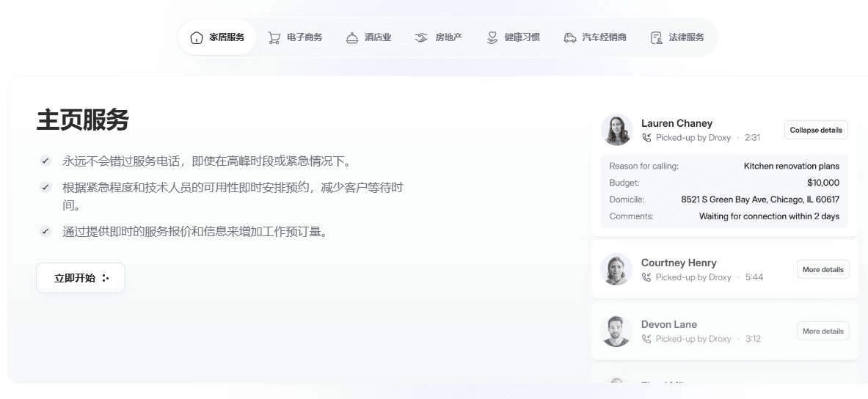Select the 家居服务 tab
Screen dimensions: 868x399
(x=217, y=37)
